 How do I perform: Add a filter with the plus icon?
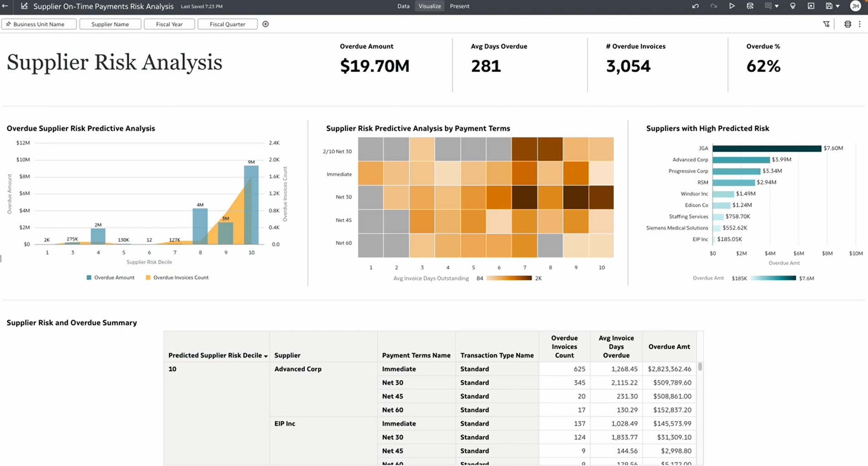pyautogui.click(x=266, y=24)
